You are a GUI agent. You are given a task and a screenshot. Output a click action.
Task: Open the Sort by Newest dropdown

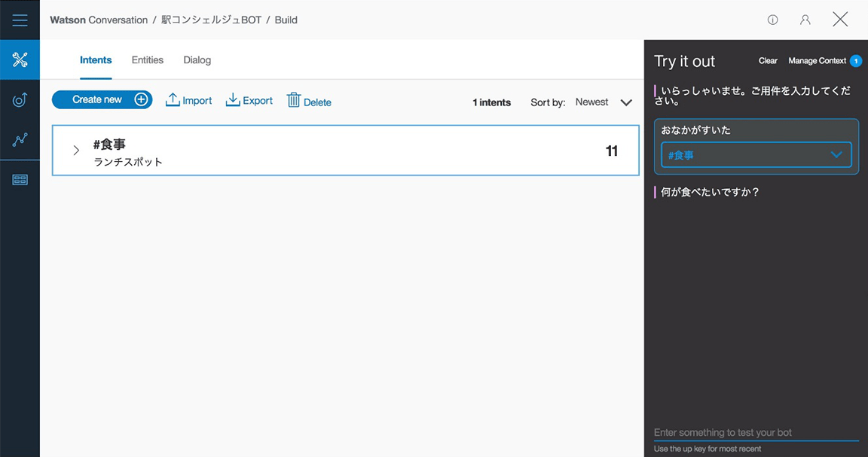coord(604,102)
